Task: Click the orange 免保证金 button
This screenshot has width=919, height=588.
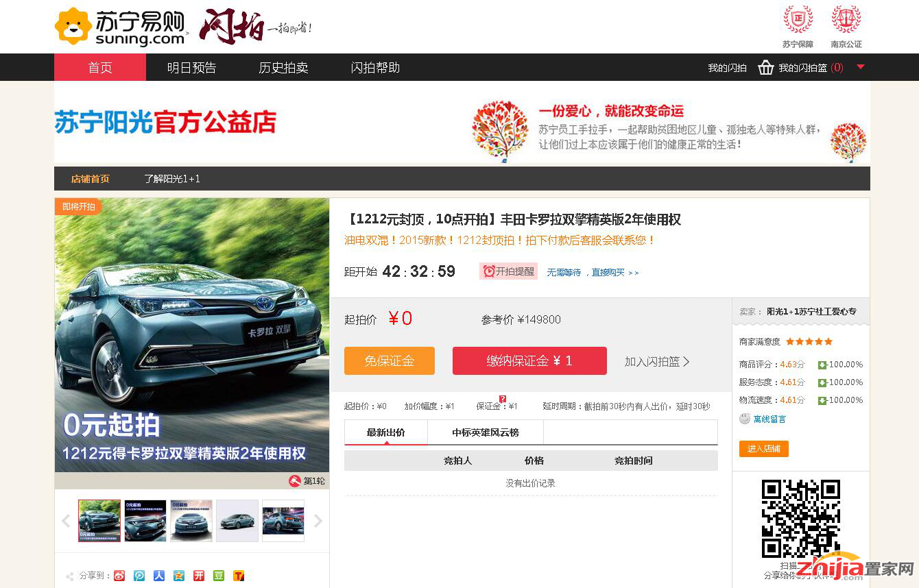Action: click(390, 360)
